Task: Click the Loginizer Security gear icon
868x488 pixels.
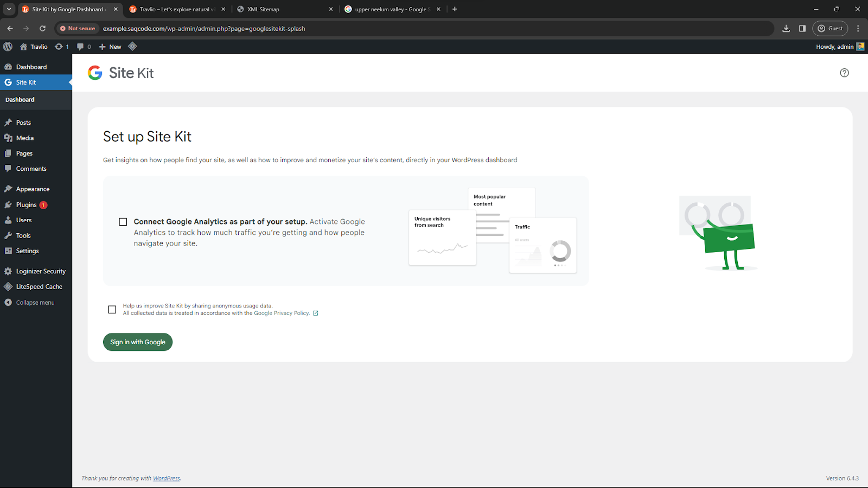Action: pyautogui.click(x=8, y=271)
